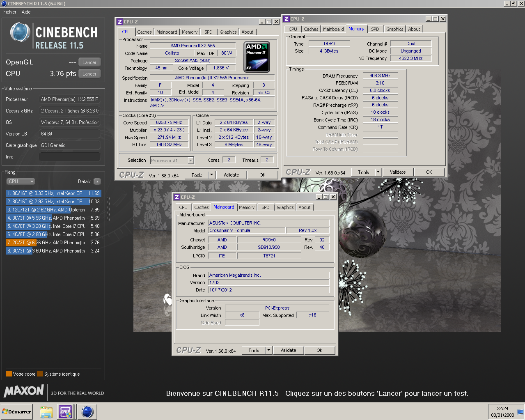The width and height of the screenshot is (525, 420).
Task: Click the NB Frequency 4622.3 MHz value
Action: coord(411,58)
